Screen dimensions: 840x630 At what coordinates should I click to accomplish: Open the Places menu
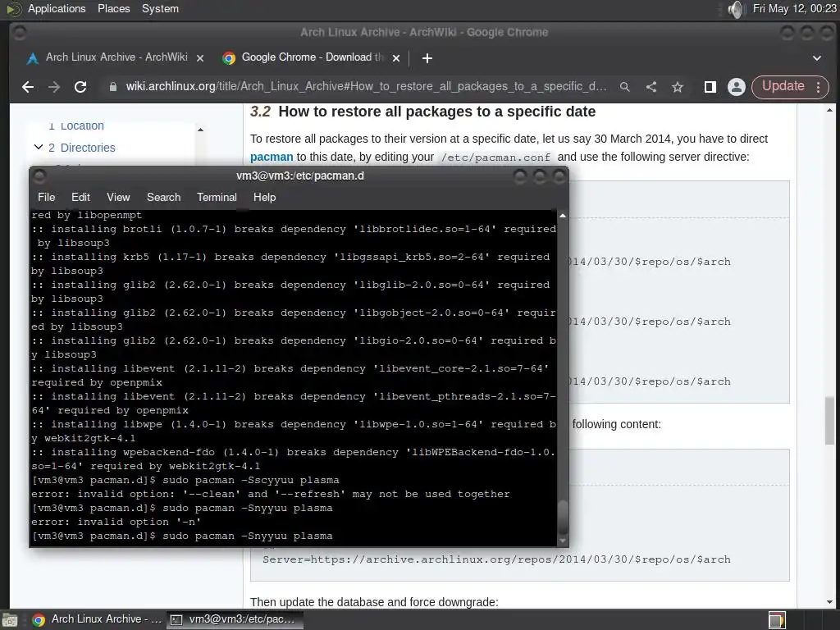[x=113, y=8]
